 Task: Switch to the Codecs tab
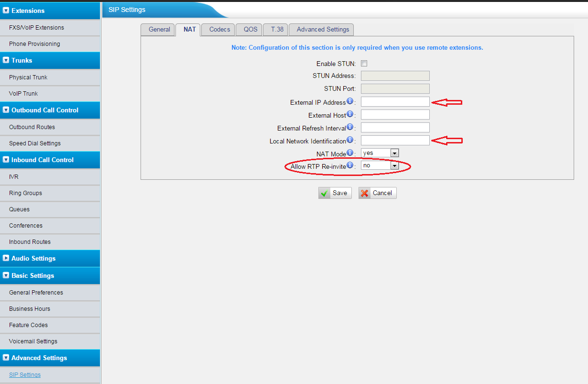point(219,29)
